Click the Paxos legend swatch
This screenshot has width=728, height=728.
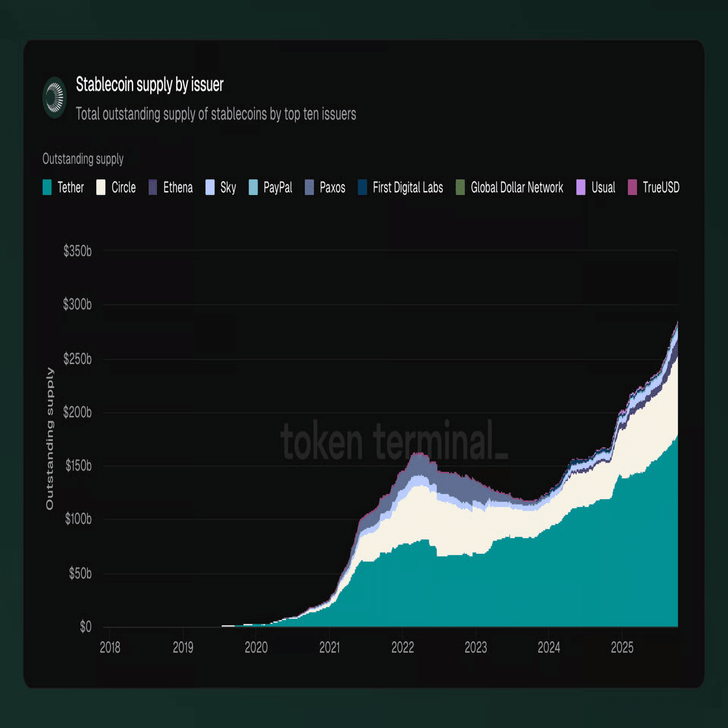click(x=309, y=188)
